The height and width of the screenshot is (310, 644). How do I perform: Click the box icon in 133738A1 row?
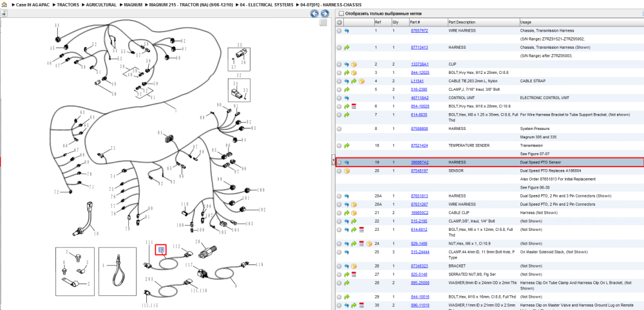[x=354, y=64]
